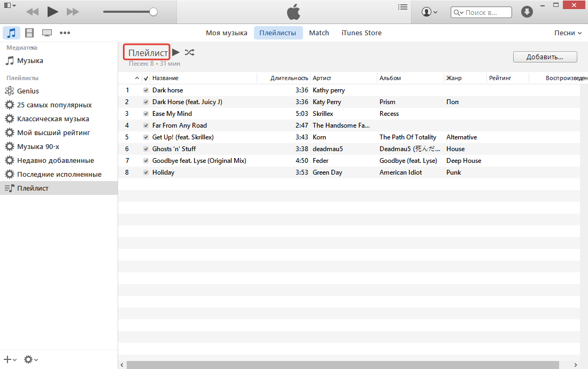This screenshot has height=369, width=588.
Task: Switch to the Match tab
Action: click(319, 33)
